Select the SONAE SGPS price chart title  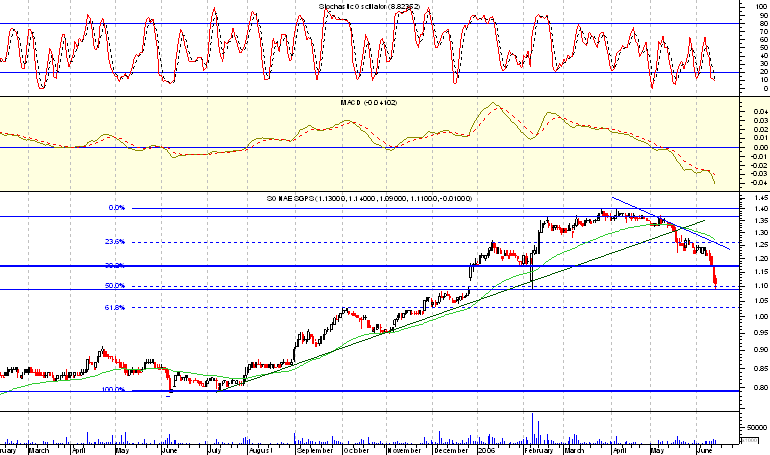(x=369, y=198)
